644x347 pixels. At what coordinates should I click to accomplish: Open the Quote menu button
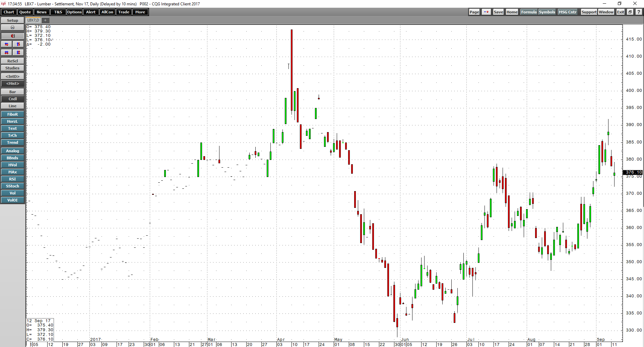(25, 12)
